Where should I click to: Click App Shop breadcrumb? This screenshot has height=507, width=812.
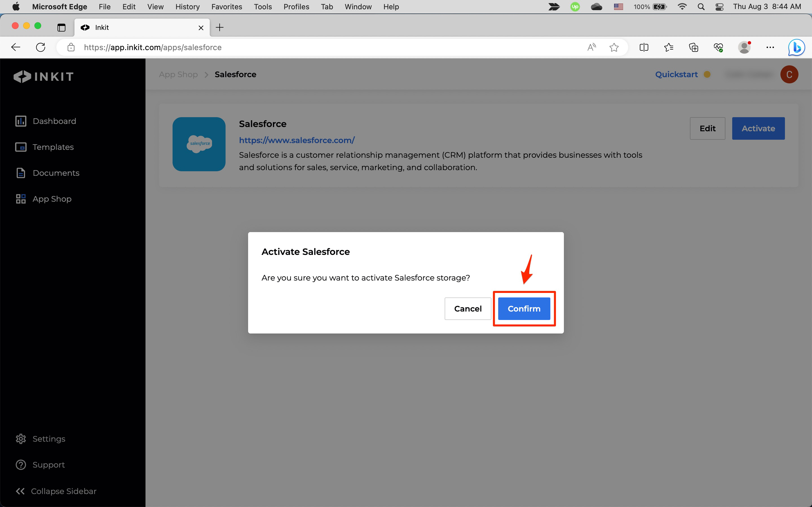(x=178, y=74)
